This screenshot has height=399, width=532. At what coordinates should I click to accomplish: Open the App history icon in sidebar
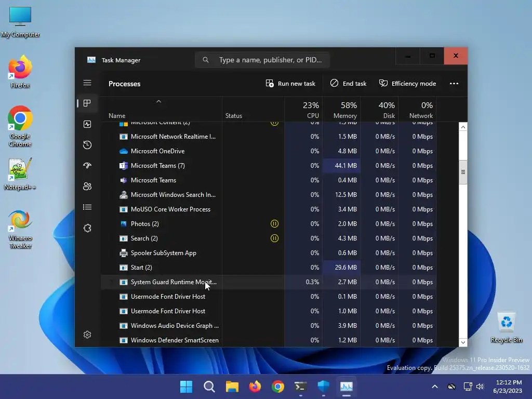pos(87,145)
